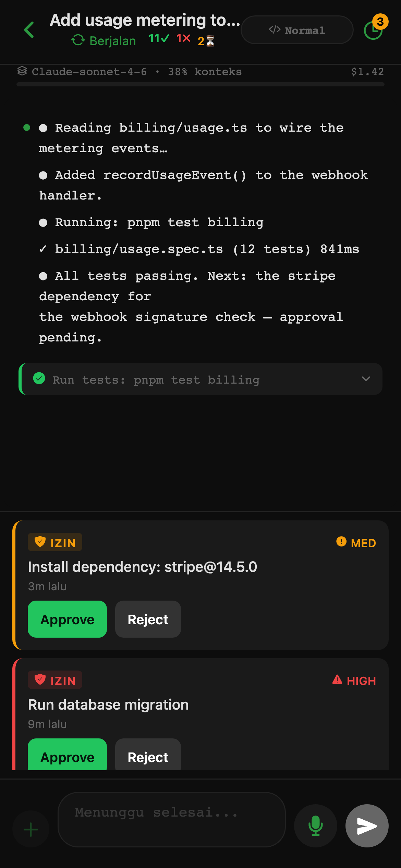Approve the stripe dependency install
The image size is (401, 868).
[x=67, y=619]
